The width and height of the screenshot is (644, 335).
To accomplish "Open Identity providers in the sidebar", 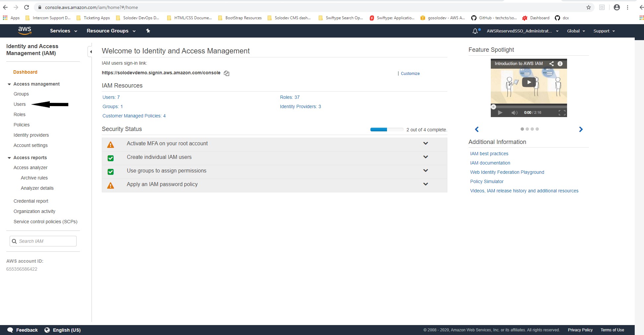I will 31,135.
